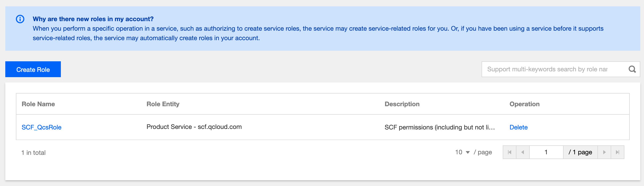
Task: Click the "Why are there new roles" heading
Action: click(x=93, y=19)
